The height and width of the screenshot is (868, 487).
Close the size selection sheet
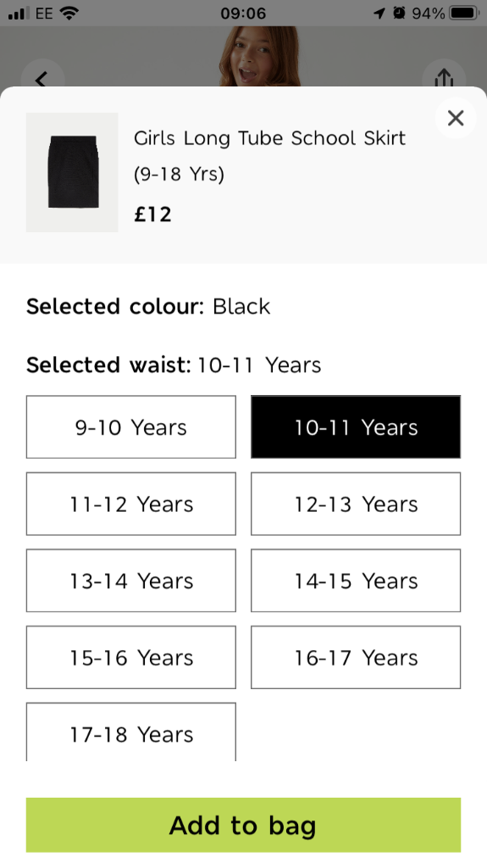456,118
